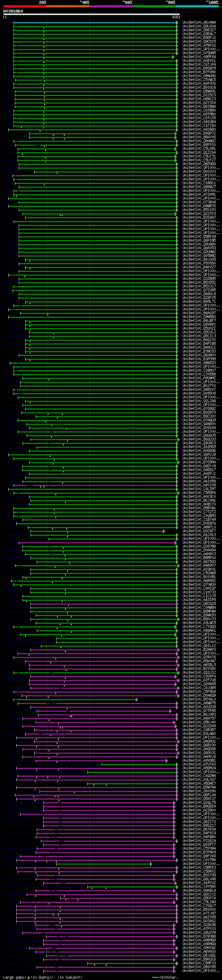Click the green ~80% identity legend segment
The height and width of the screenshot is (980, 222).
(x=154, y=6)
